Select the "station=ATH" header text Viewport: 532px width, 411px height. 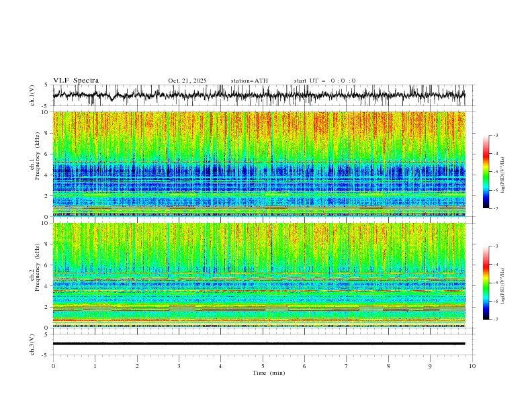(249, 81)
